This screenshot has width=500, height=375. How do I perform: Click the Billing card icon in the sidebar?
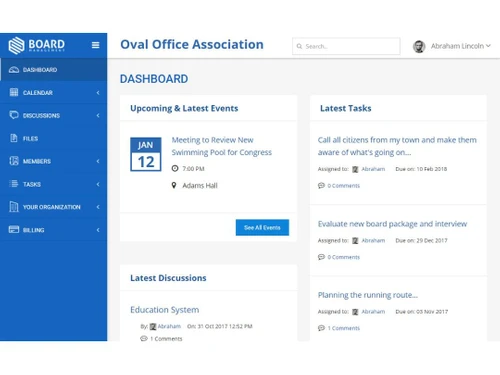click(14, 229)
